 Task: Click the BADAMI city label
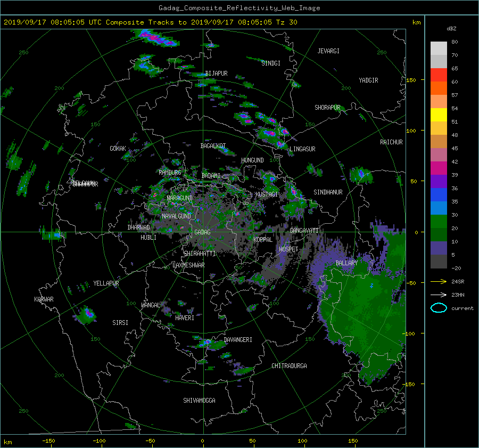pyautogui.click(x=211, y=176)
